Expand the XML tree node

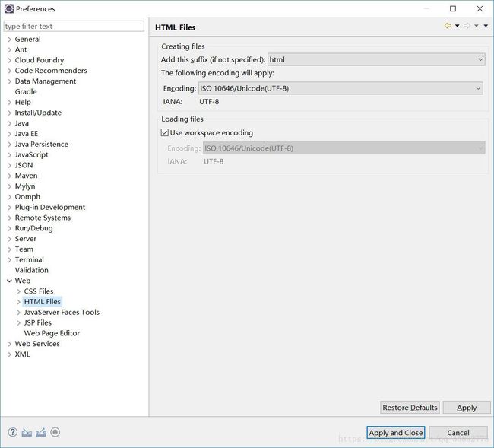click(x=9, y=354)
